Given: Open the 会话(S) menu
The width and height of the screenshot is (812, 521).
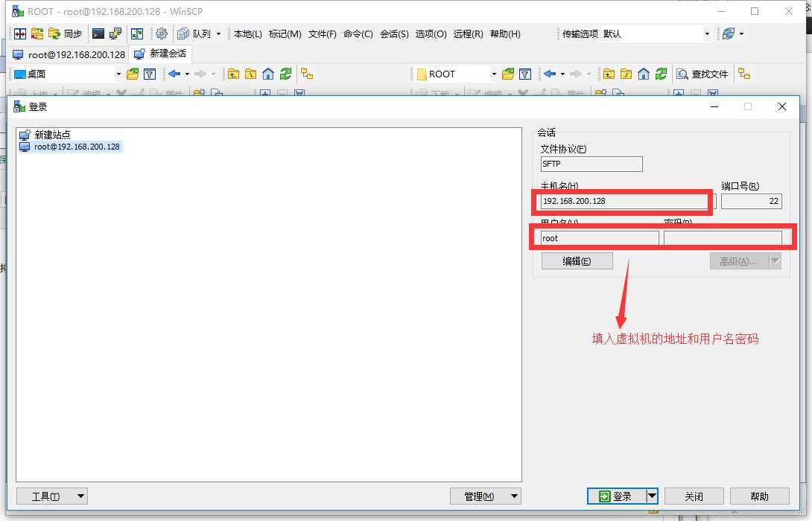Looking at the screenshot, I should tap(394, 33).
